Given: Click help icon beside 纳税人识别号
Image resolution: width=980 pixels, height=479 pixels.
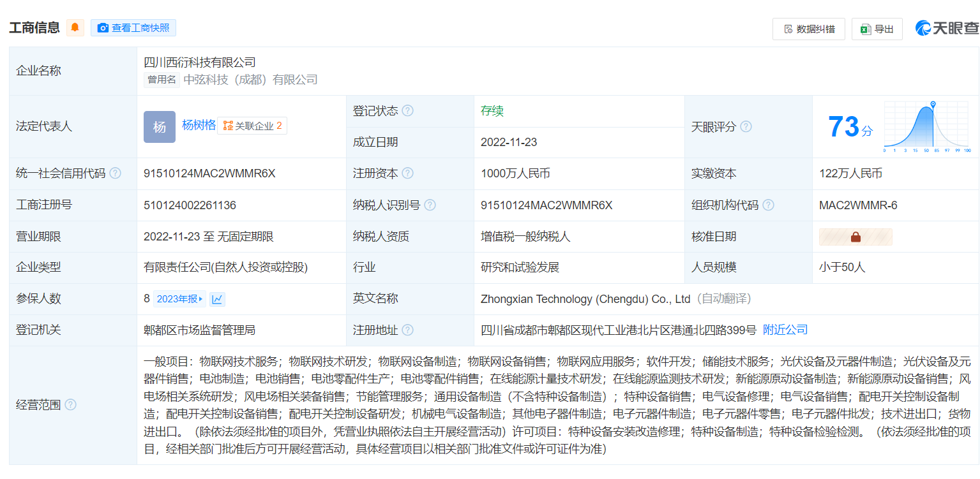Looking at the screenshot, I should point(430,205).
